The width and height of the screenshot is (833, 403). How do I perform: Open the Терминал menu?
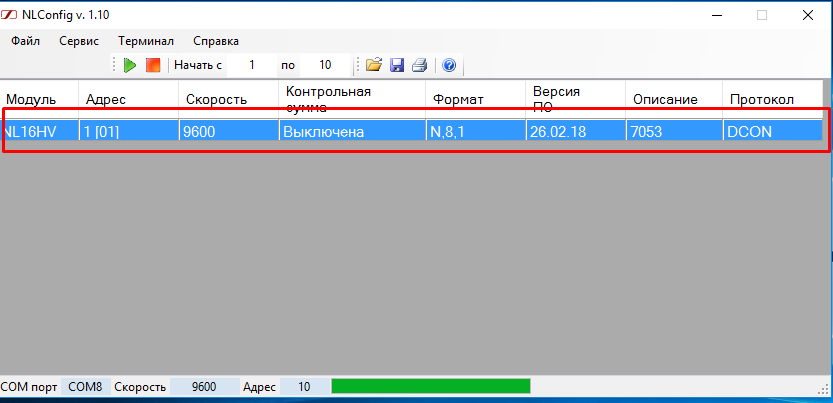146,41
